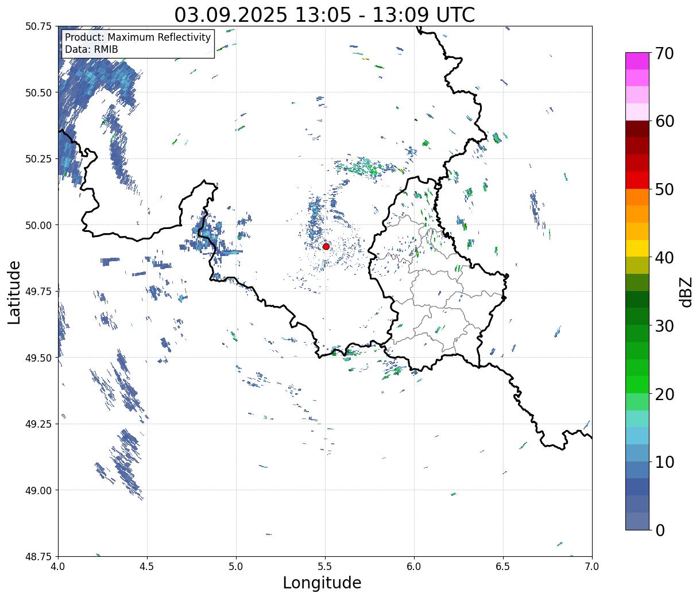700x597 pixels.
Task: Select the 'Product: Maximum Reflectivity' text line
Action: click(x=138, y=37)
